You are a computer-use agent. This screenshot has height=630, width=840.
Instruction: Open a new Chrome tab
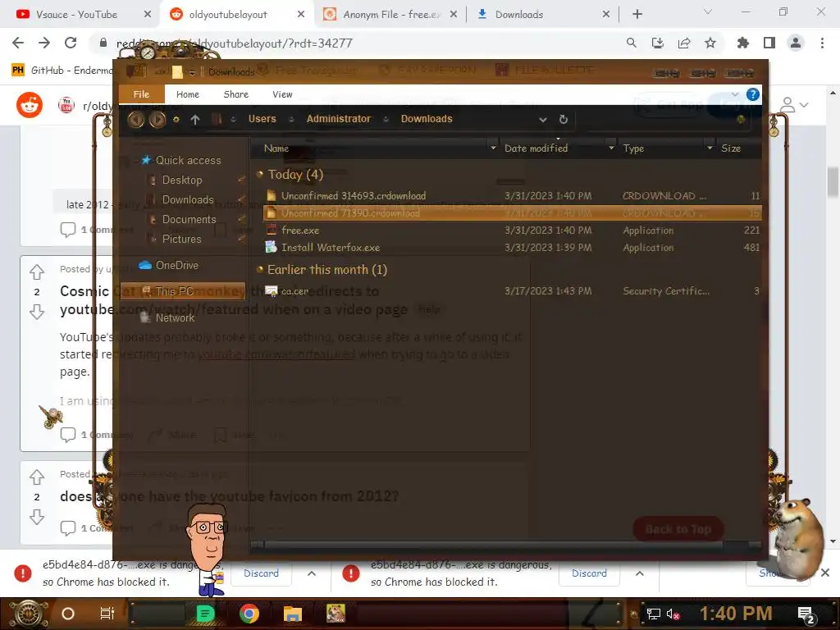click(637, 15)
